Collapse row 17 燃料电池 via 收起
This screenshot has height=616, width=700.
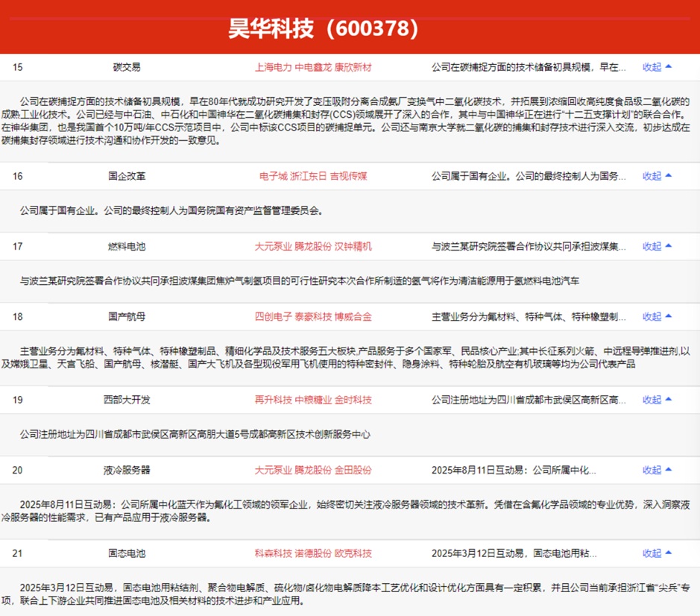click(657, 246)
